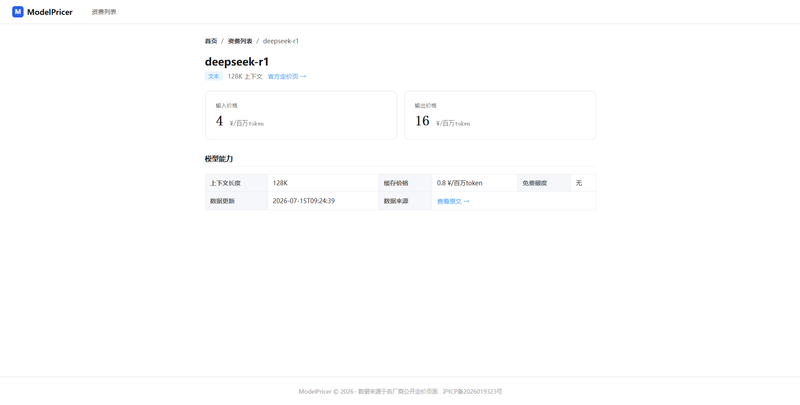Click the 数据更新 label cell
Viewport: 800px width, 405px height.
[236, 201]
